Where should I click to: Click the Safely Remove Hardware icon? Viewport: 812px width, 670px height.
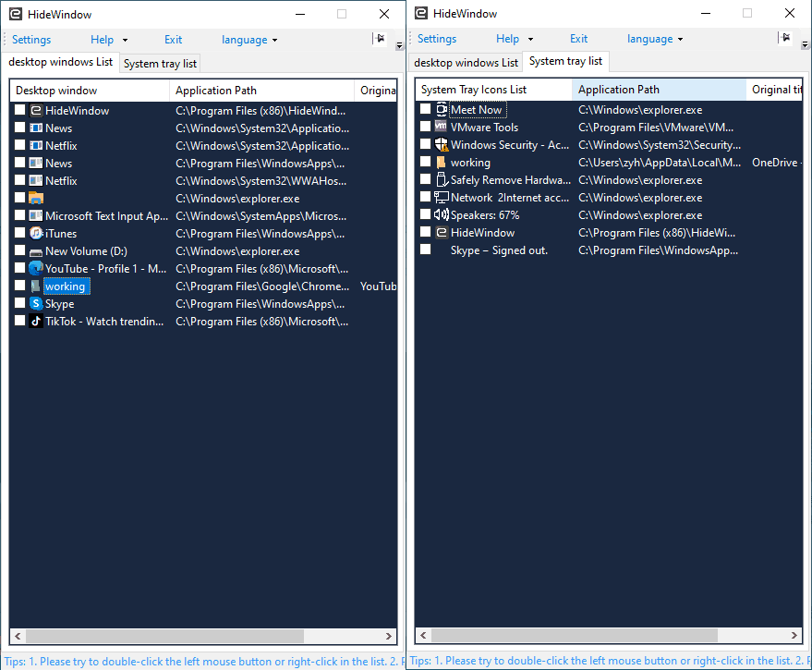[442, 180]
